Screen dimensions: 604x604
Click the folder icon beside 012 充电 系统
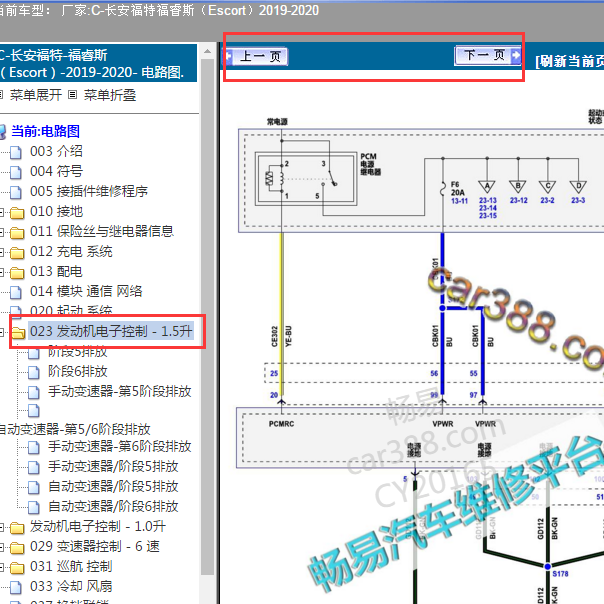click(x=17, y=253)
